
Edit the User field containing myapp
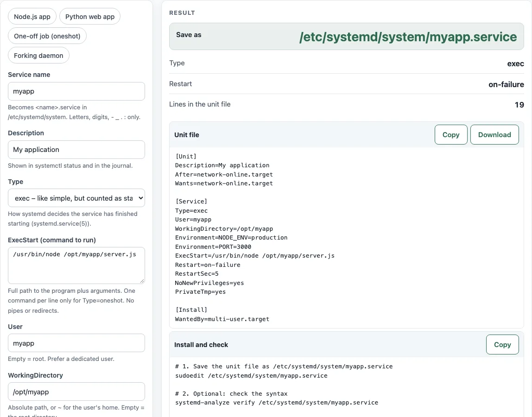(76, 343)
